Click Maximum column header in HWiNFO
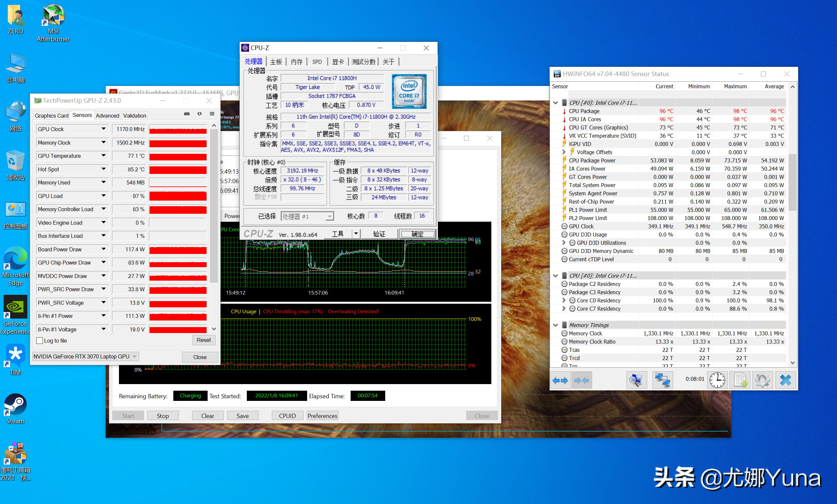Viewport: 837px width, 504px height. (735, 86)
